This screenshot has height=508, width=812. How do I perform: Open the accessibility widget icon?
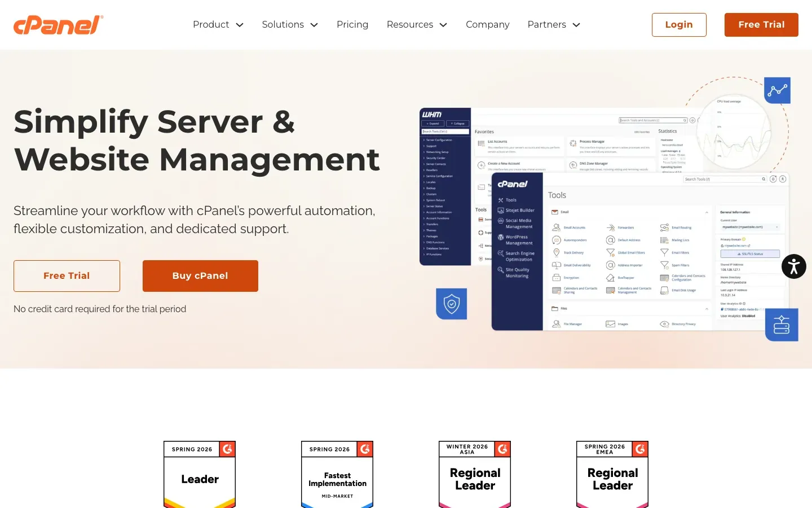click(794, 266)
